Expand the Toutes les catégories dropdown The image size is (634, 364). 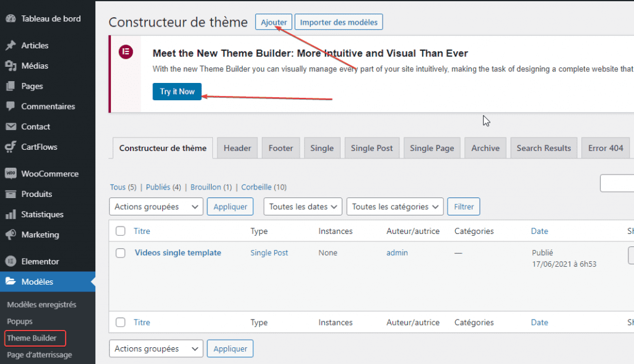[x=394, y=206]
